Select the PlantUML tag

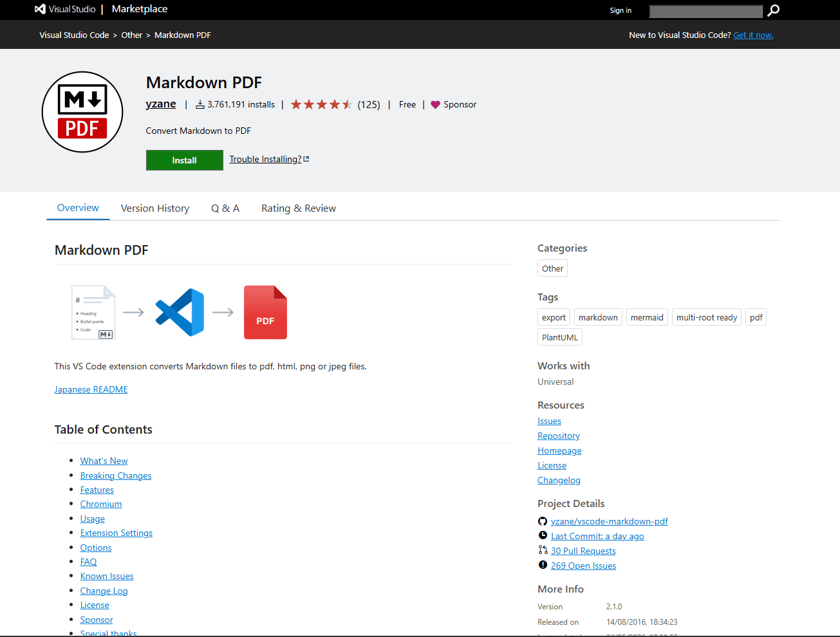point(560,337)
